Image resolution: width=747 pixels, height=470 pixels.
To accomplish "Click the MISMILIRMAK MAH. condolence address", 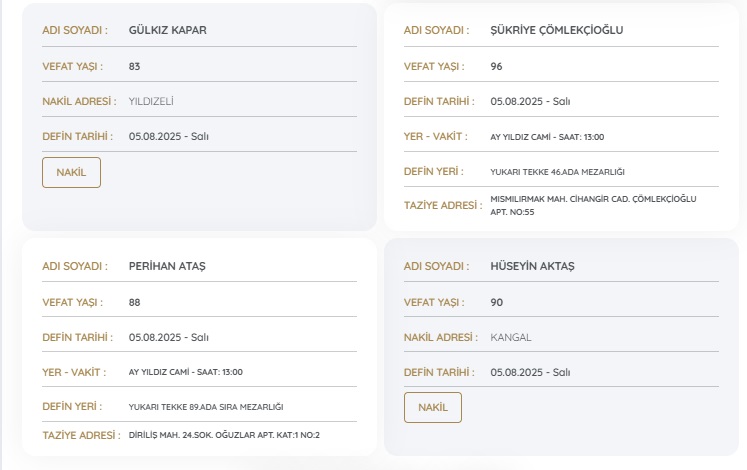I will coord(592,205).
